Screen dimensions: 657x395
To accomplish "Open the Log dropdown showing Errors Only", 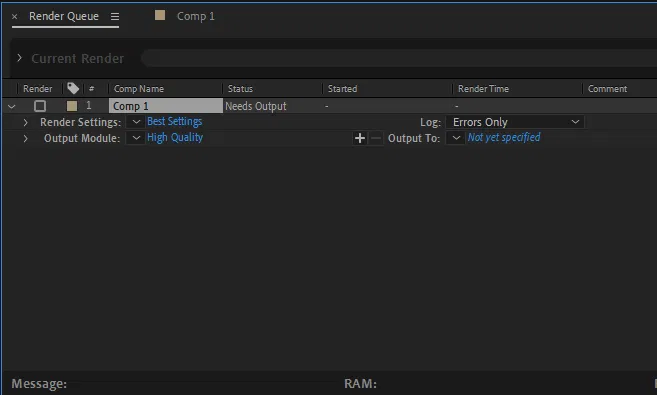I will click(x=515, y=122).
